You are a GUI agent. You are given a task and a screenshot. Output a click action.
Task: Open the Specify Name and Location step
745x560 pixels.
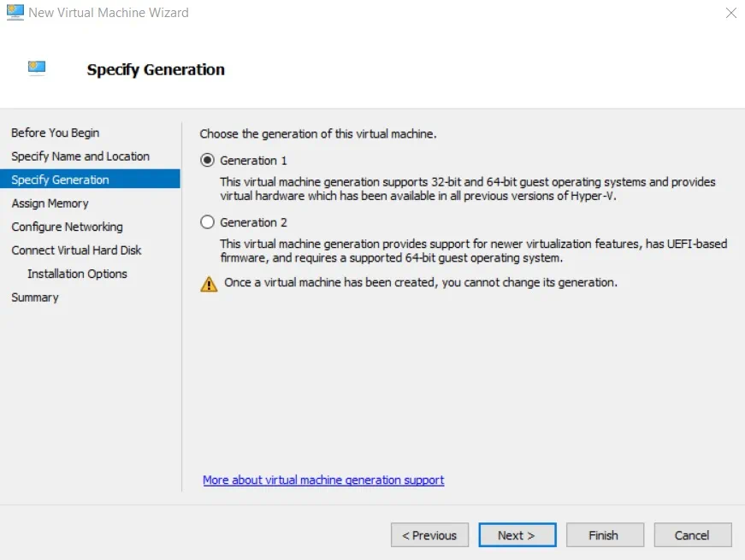[80, 156]
